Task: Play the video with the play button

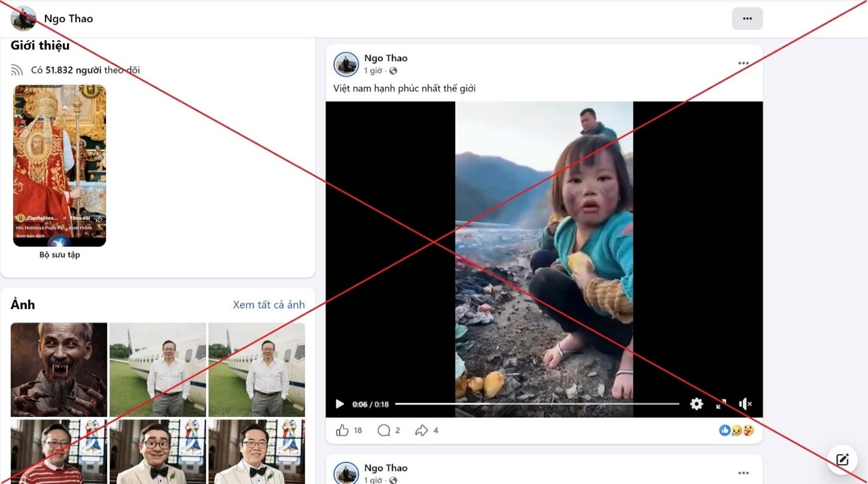Action: click(x=339, y=404)
